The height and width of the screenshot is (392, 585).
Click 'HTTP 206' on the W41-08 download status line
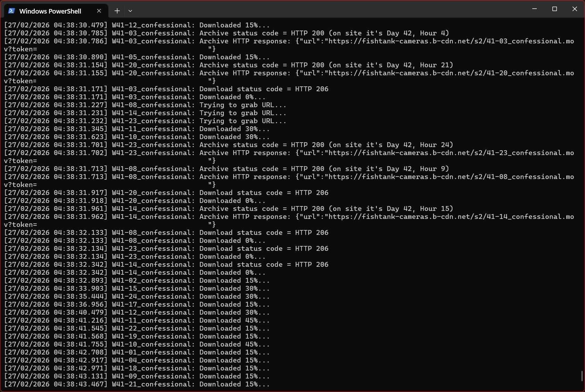pyautogui.click(x=312, y=233)
